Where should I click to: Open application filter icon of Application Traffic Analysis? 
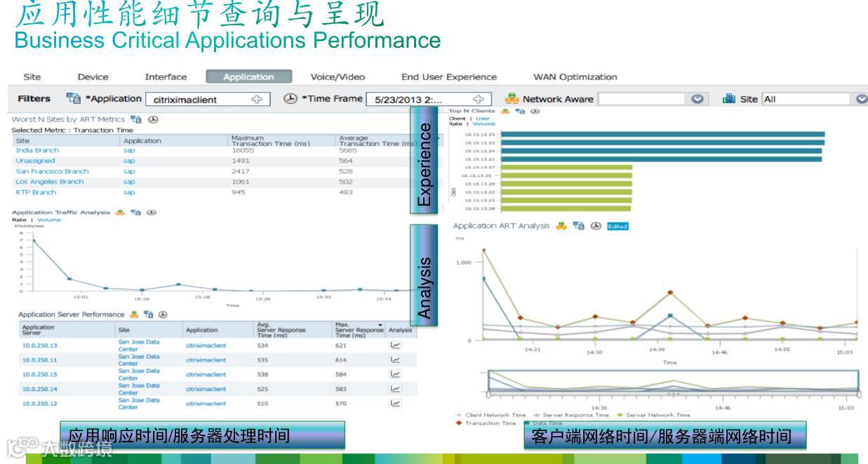pyautogui.click(x=136, y=212)
